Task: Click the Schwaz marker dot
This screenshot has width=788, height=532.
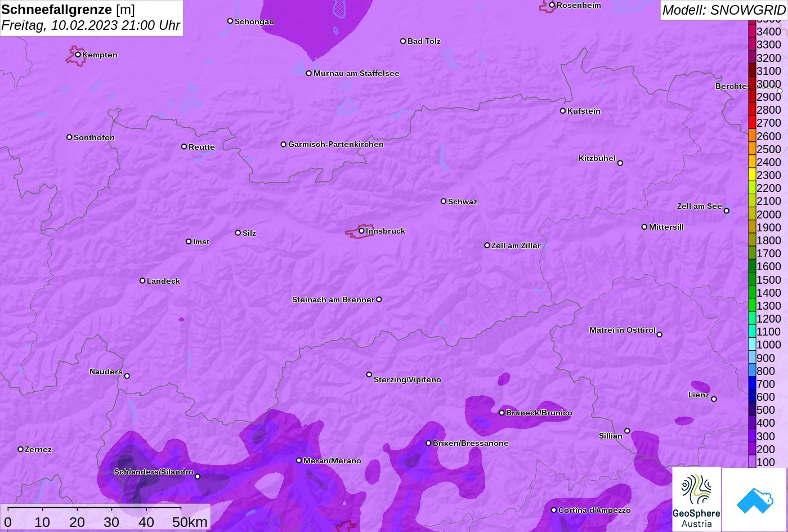Action: 444,201
